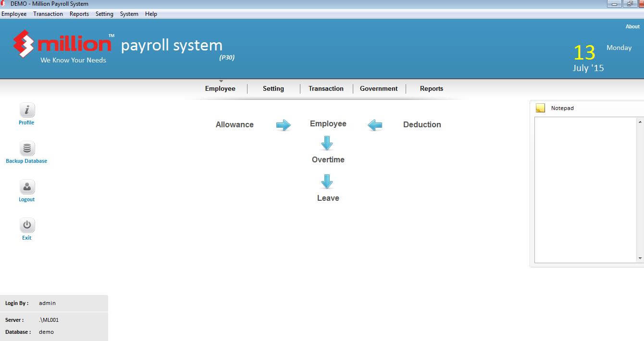
Task: Click the date number 13
Action: click(x=584, y=52)
